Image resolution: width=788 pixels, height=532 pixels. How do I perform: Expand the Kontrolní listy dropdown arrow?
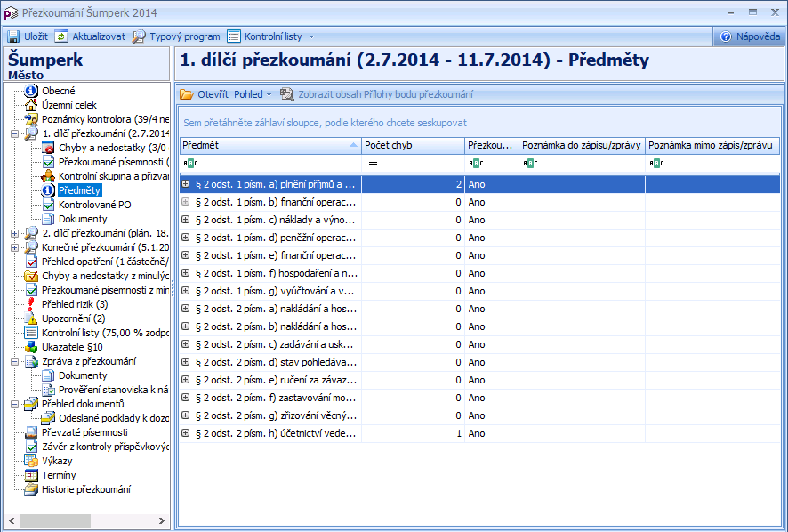[311, 36]
